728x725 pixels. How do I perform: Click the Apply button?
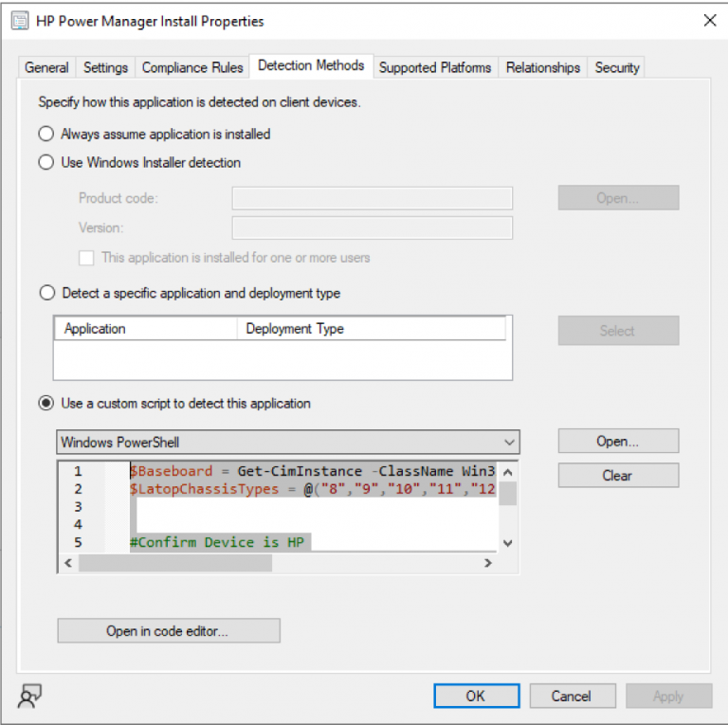click(x=668, y=696)
